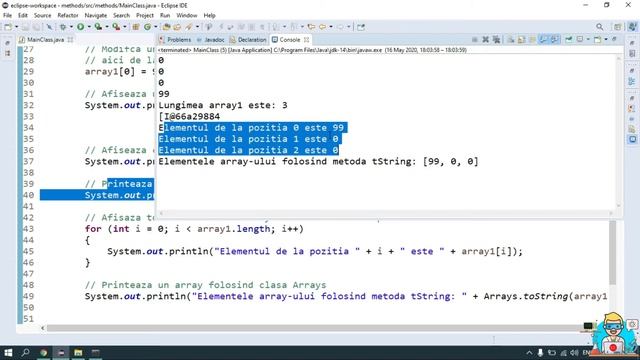Image resolution: width=640 pixels, height=360 pixels.
Task: Switch to the Declaration tab
Action: [248, 40]
